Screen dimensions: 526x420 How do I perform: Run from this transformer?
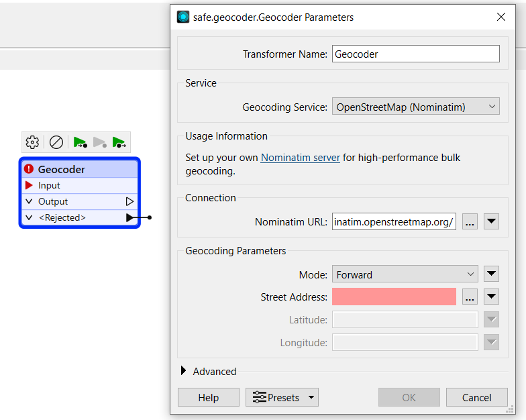tap(119, 142)
